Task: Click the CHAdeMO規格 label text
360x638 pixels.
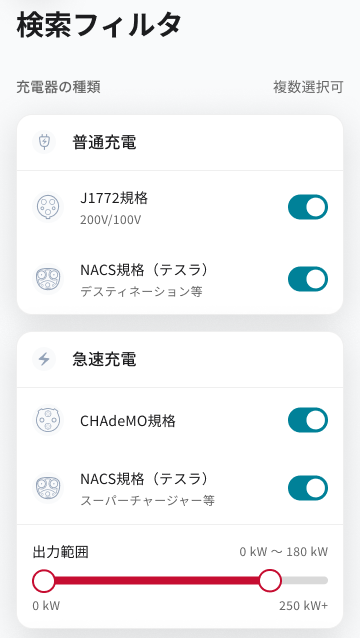Action: click(128, 420)
